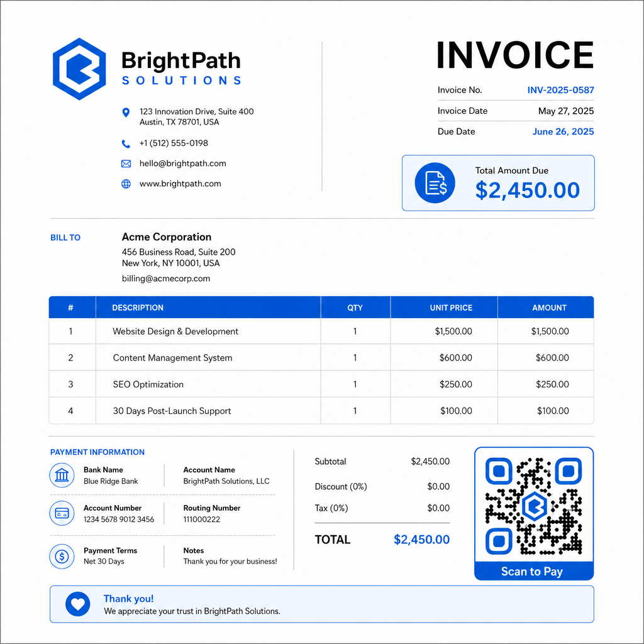Open the hello@brightpath.com email link
The height and width of the screenshot is (644, 644).
click(183, 164)
